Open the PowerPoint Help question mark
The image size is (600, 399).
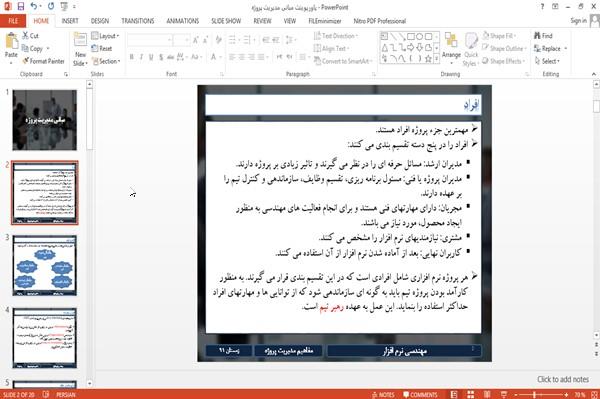pyautogui.click(x=542, y=7)
